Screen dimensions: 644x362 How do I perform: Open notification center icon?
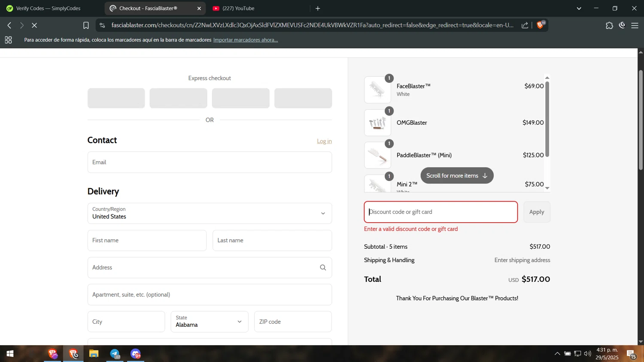632,354
